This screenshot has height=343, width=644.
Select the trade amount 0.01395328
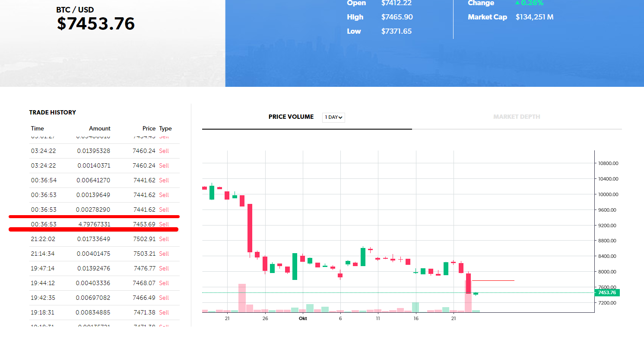tap(94, 151)
